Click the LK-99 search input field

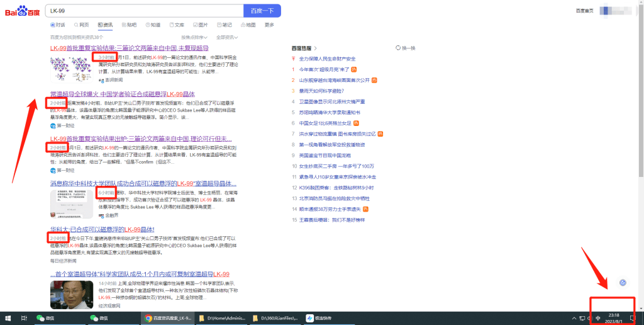[144, 11]
